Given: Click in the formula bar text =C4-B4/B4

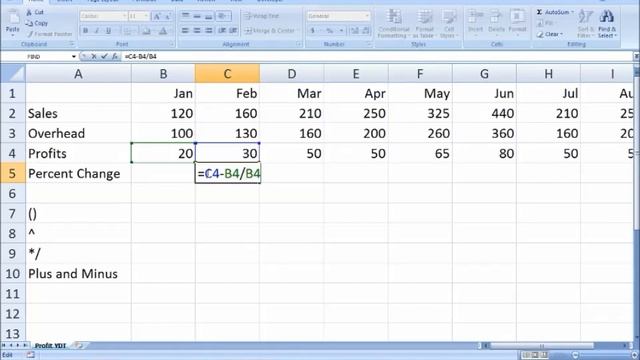Looking at the screenshot, I should pyautogui.click(x=141, y=57).
